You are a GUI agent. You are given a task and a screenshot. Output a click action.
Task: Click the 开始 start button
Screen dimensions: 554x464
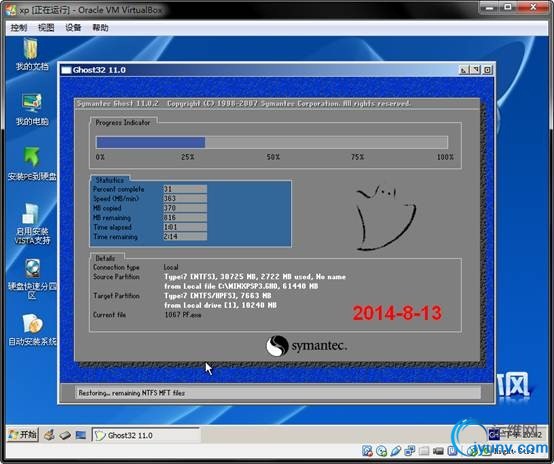[23, 434]
